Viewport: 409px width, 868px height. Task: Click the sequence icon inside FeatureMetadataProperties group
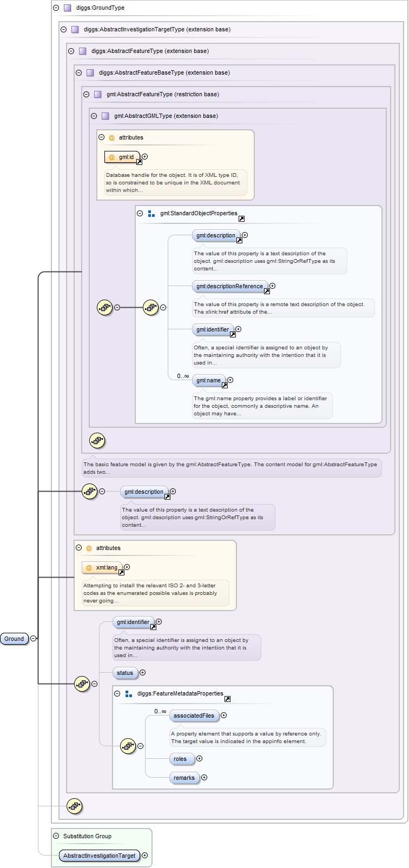point(128,746)
